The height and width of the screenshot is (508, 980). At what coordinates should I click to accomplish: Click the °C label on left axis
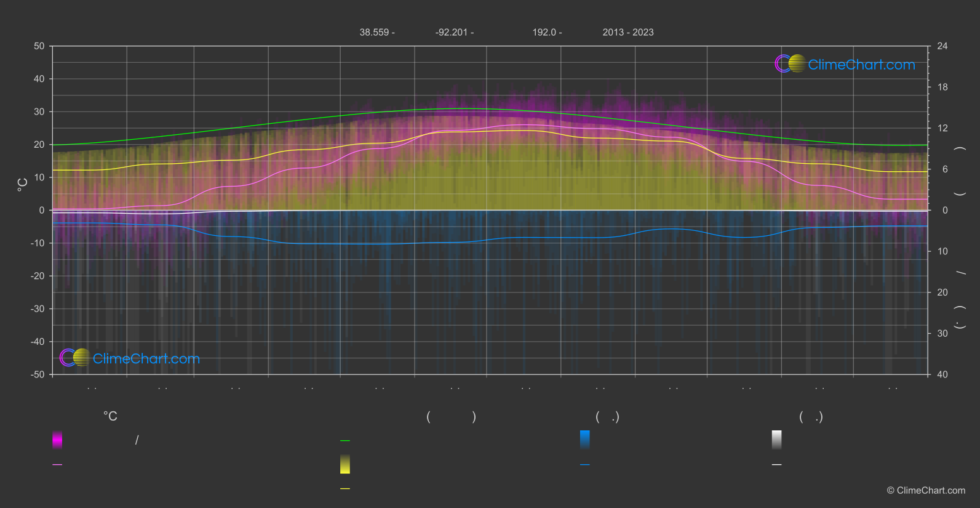(x=23, y=185)
